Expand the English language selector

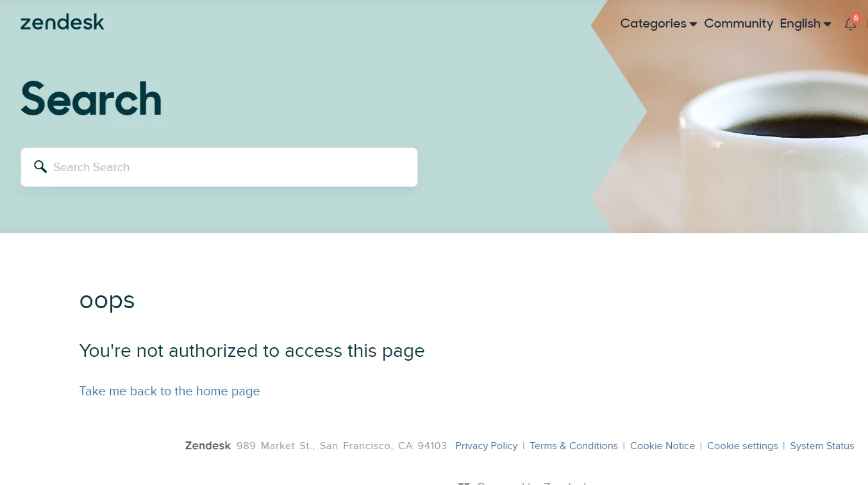tap(805, 24)
